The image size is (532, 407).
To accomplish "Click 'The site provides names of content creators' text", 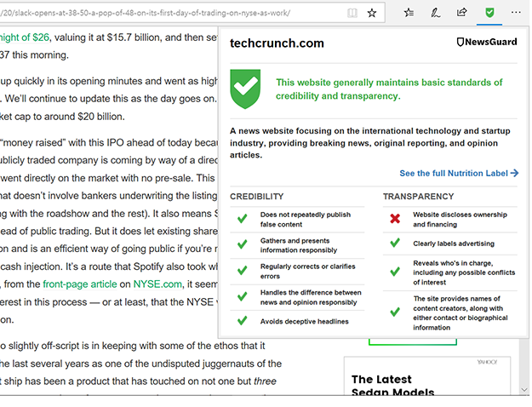I will click(460, 312).
